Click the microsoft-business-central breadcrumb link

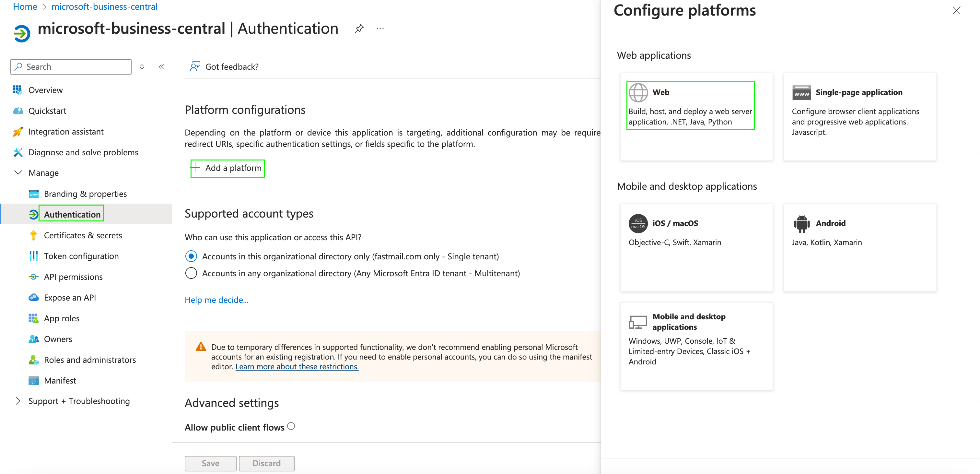pos(104,6)
